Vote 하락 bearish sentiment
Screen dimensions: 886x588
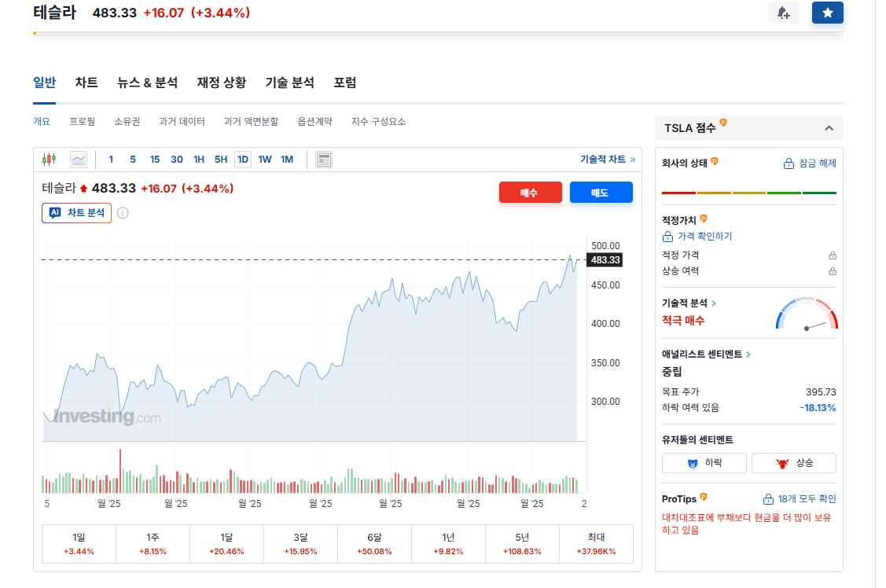pyautogui.click(x=704, y=463)
